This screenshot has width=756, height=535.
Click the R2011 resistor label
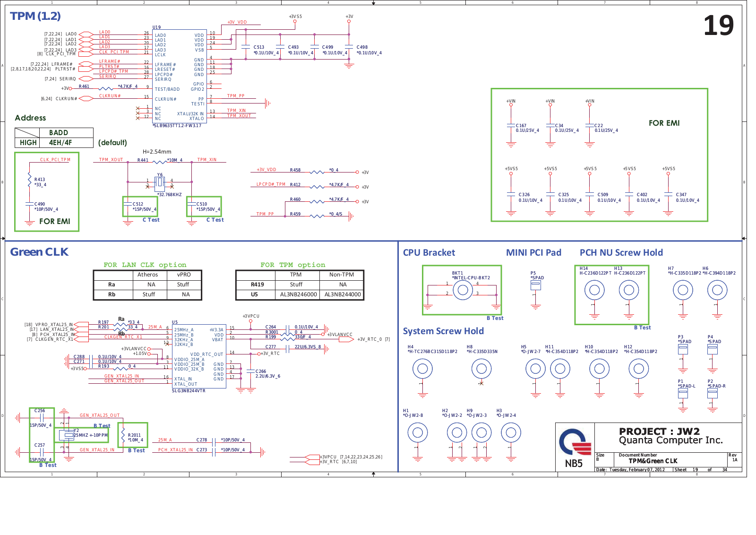click(x=134, y=435)
